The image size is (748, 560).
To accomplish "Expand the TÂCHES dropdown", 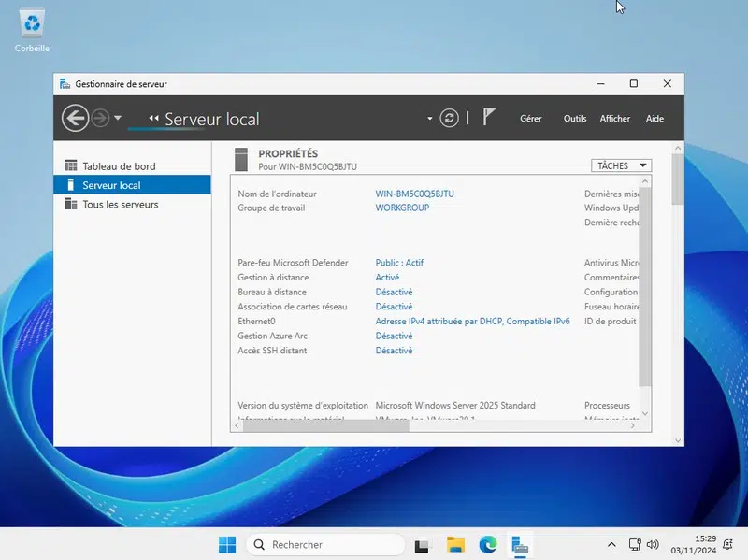I will [x=621, y=165].
